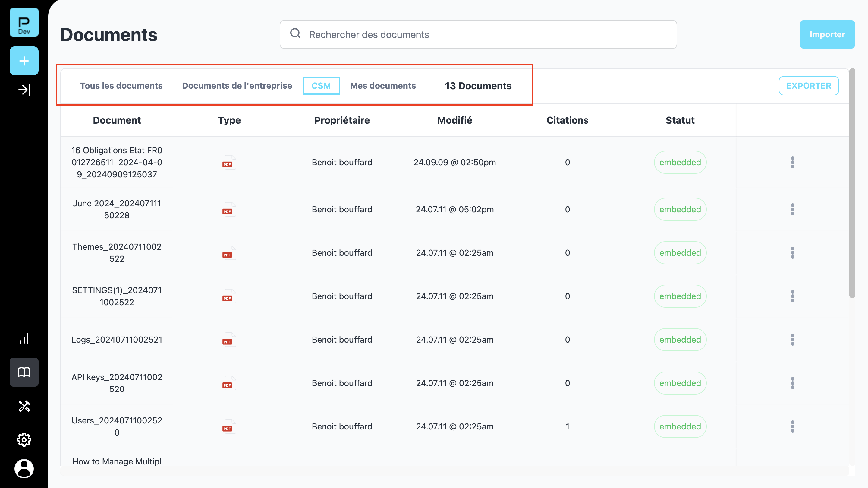Image resolution: width=868 pixels, height=488 pixels.
Task: Open document SETTINGS(1)_20240711002522
Action: point(117,296)
